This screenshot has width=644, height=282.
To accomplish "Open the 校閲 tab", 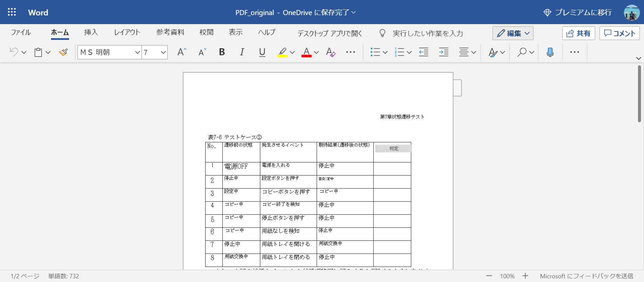I will (207, 32).
